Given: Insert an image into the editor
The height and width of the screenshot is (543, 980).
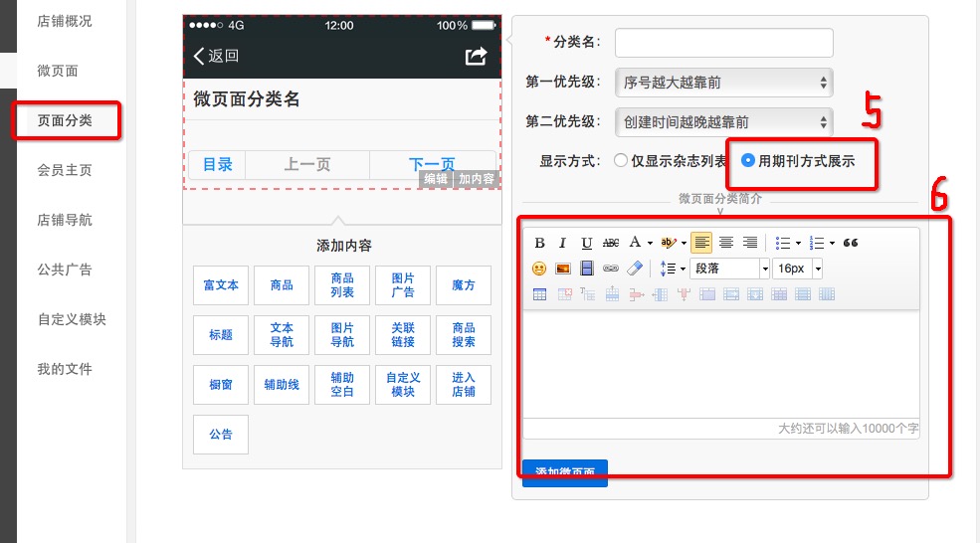Looking at the screenshot, I should [562, 269].
